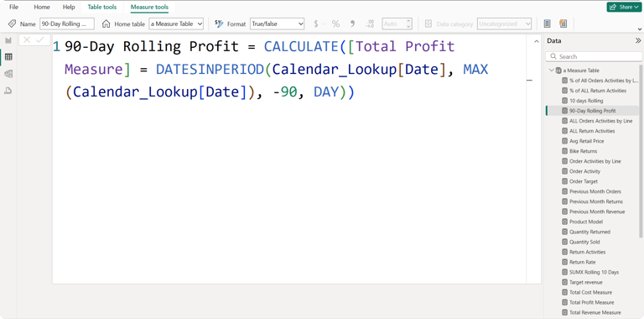Collapse the Data pane with double chevron
The image size is (644, 319).
point(638,40)
